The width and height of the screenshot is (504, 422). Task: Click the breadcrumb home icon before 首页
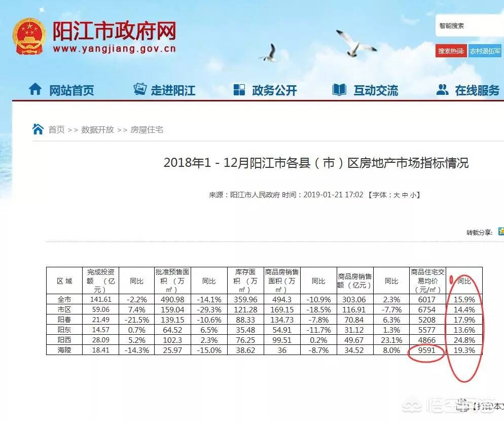(x=38, y=128)
